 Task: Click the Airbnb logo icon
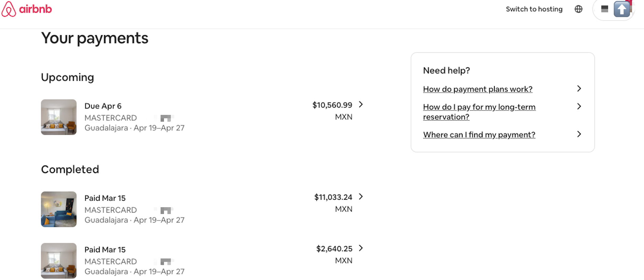[9, 9]
